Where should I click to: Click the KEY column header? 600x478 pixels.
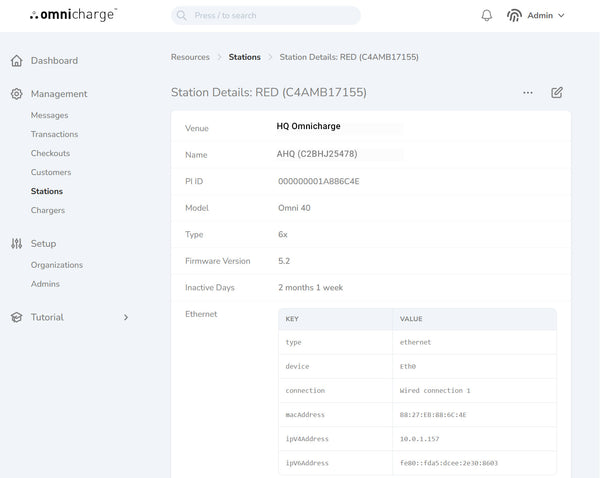[336, 319]
